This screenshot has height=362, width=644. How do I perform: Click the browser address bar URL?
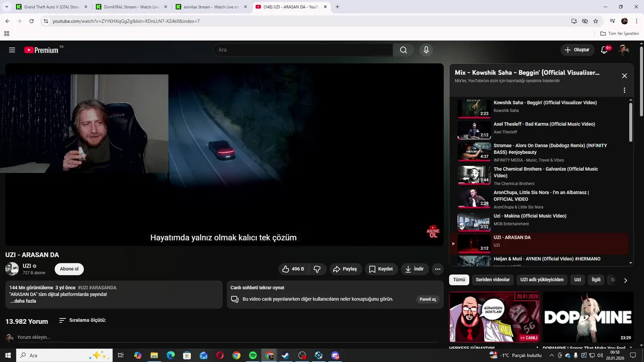tap(126, 21)
